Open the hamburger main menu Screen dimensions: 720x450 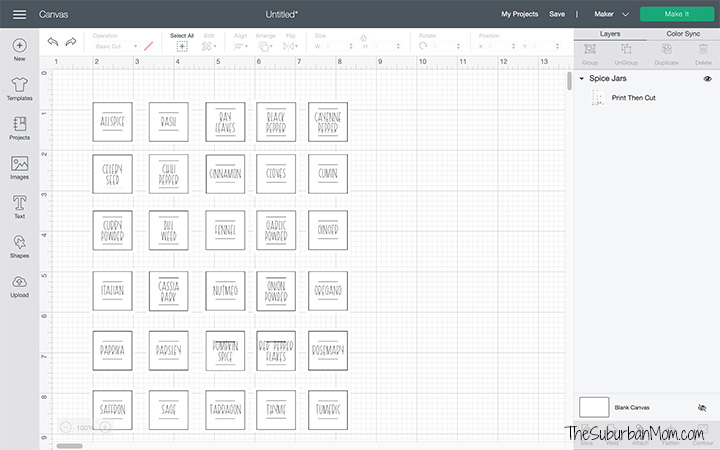coord(19,14)
